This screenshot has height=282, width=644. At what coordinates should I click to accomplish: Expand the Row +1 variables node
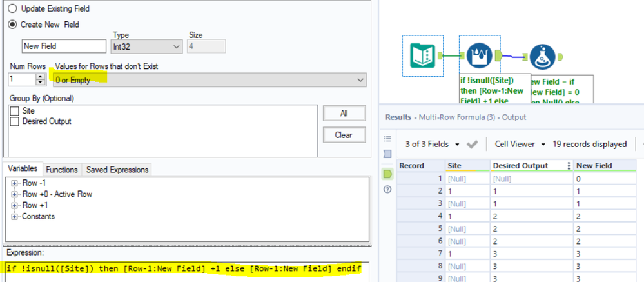click(x=15, y=205)
